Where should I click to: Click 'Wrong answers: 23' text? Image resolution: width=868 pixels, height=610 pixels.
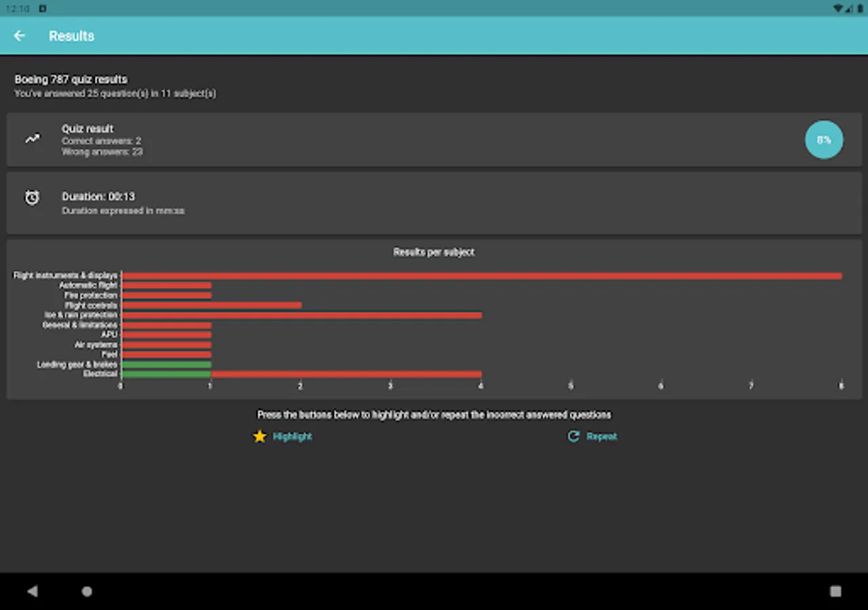102,152
